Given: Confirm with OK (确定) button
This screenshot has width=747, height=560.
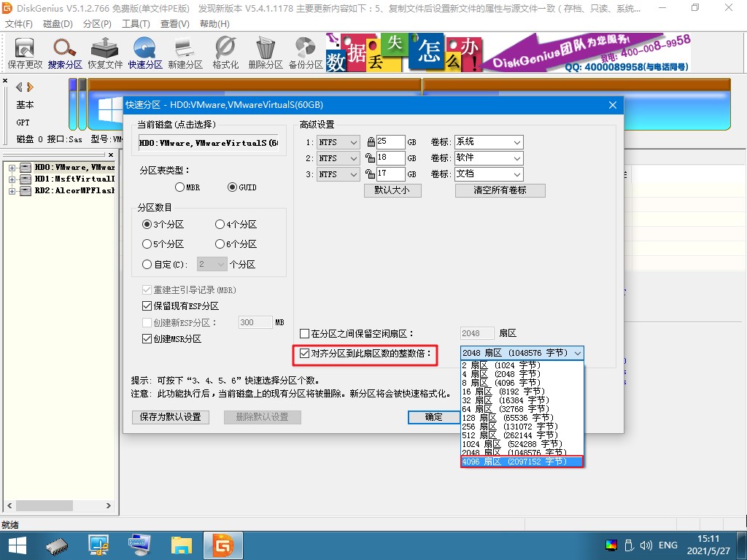Looking at the screenshot, I should [433, 417].
